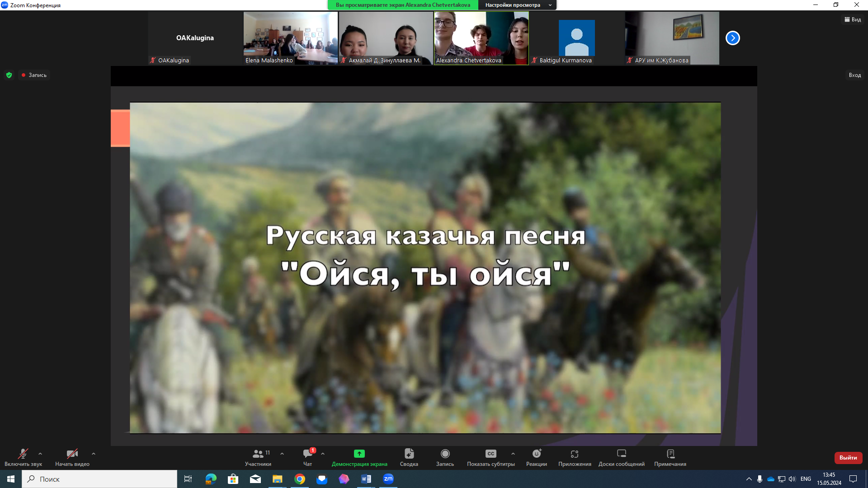This screenshot has height=488, width=868.
Task: Open the Сводка summary icon
Action: pyautogui.click(x=409, y=454)
